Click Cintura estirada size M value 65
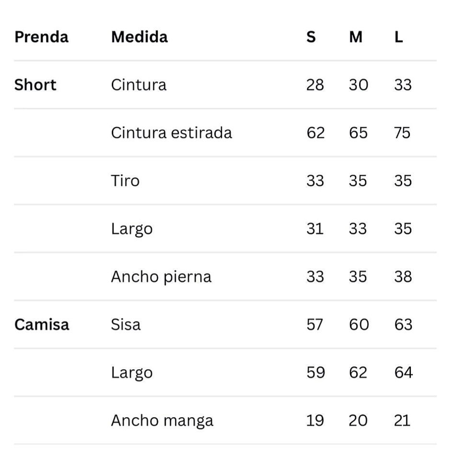The height and width of the screenshot is (476, 465). 358,133
